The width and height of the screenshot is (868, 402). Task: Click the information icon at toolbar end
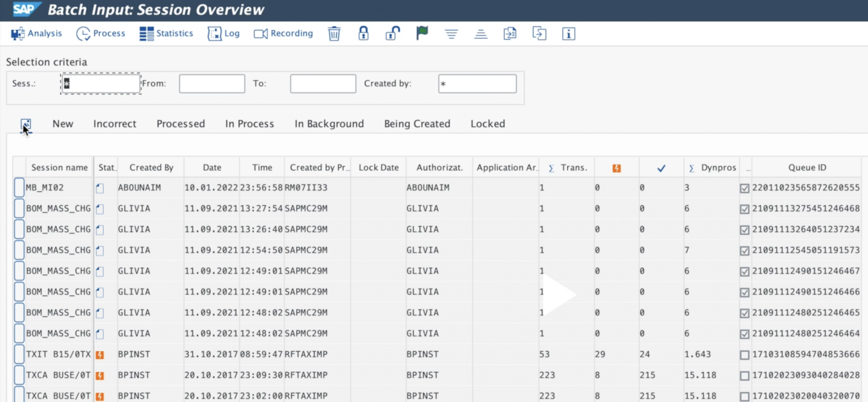coord(568,33)
